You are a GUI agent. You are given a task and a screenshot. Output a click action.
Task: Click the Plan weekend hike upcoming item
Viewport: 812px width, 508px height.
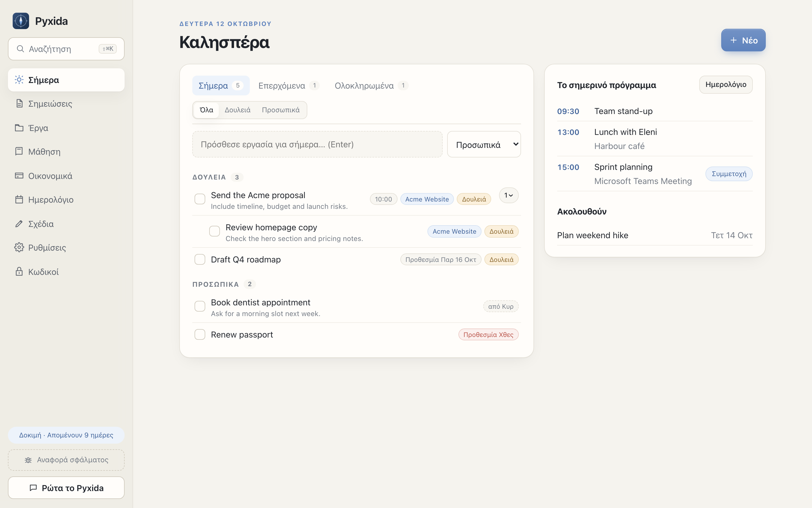coord(655,235)
